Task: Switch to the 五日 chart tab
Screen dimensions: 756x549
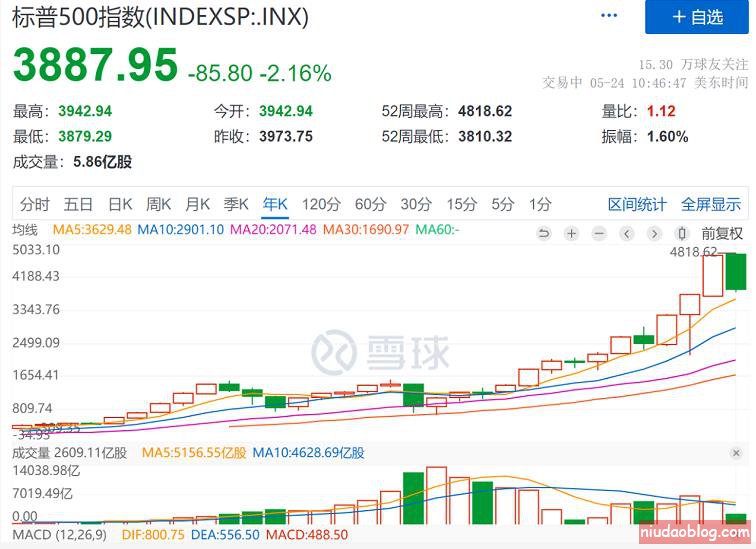Action: [x=78, y=204]
